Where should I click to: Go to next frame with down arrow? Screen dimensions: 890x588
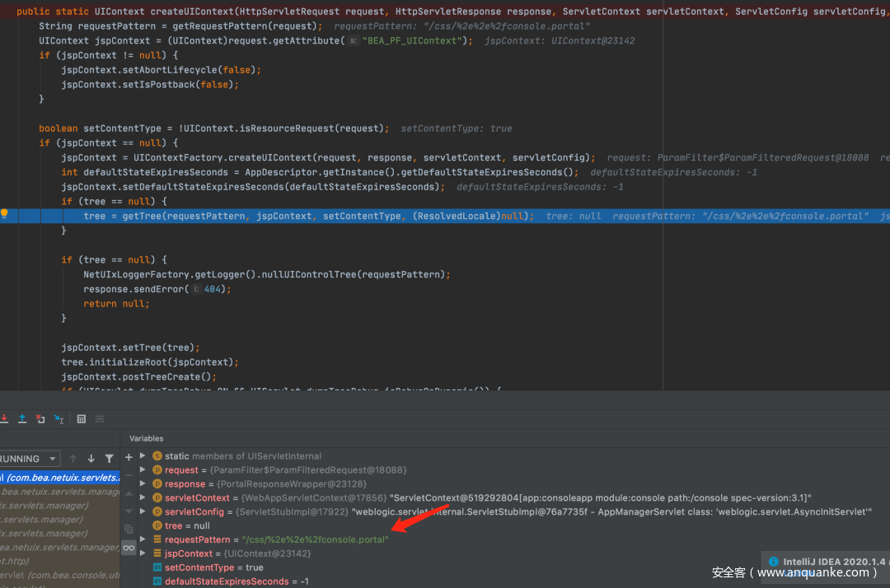click(x=91, y=459)
